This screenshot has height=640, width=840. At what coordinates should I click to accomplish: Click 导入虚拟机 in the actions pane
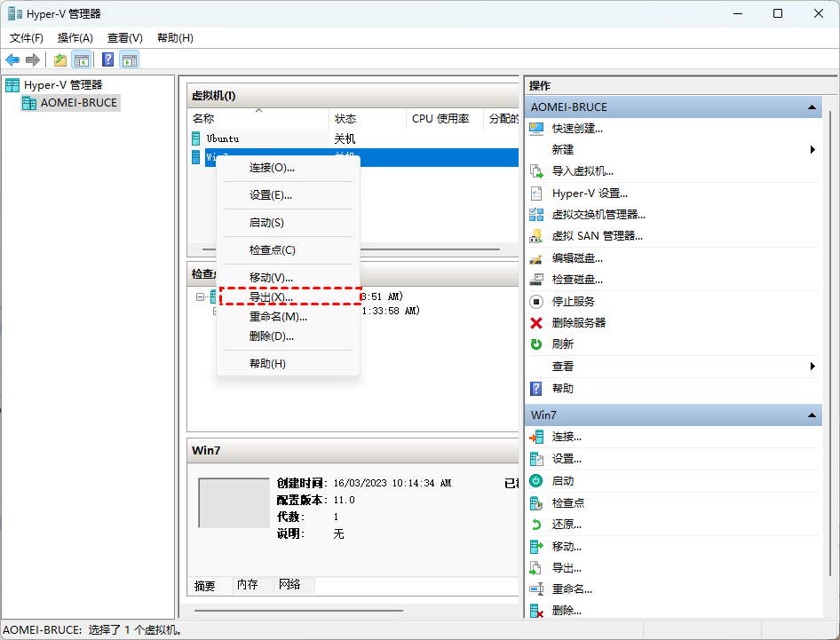[x=582, y=171]
